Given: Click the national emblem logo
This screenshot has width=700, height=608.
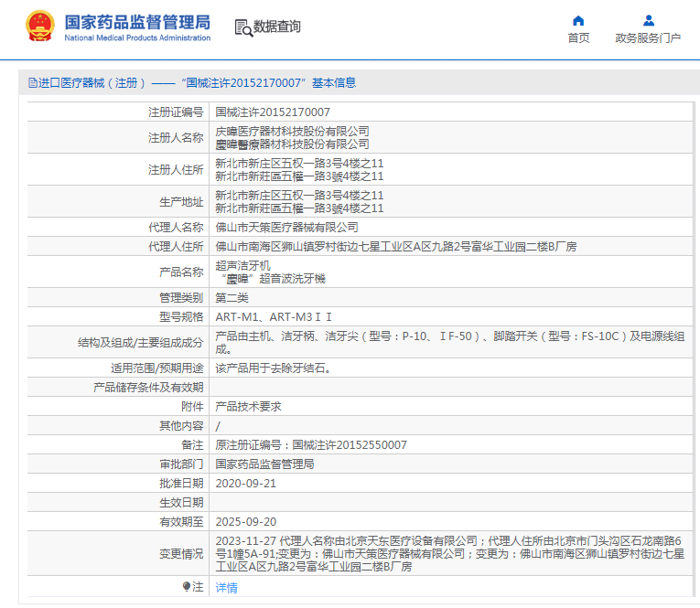Looking at the screenshot, I should pyautogui.click(x=40, y=26).
